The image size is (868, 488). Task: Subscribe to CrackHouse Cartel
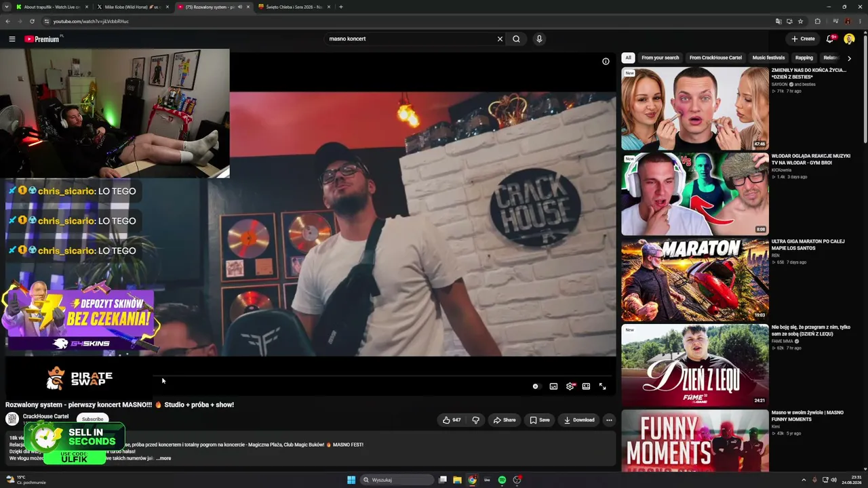tap(92, 419)
